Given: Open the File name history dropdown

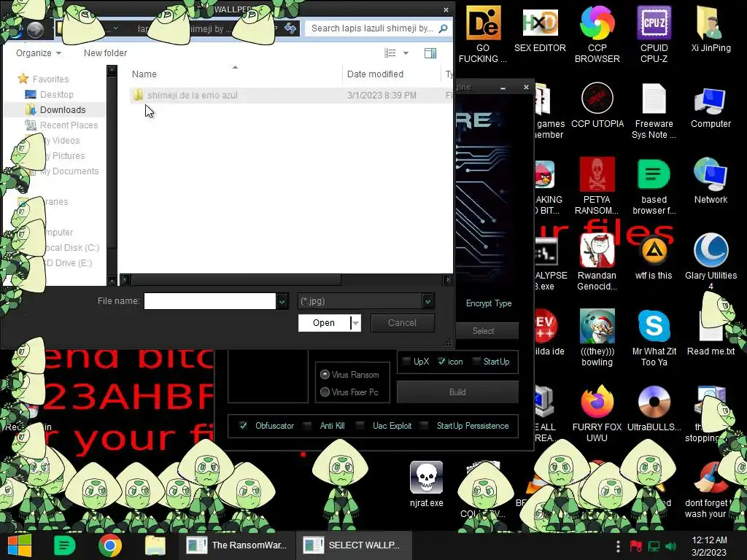Looking at the screenshot, I should (282, 301).
